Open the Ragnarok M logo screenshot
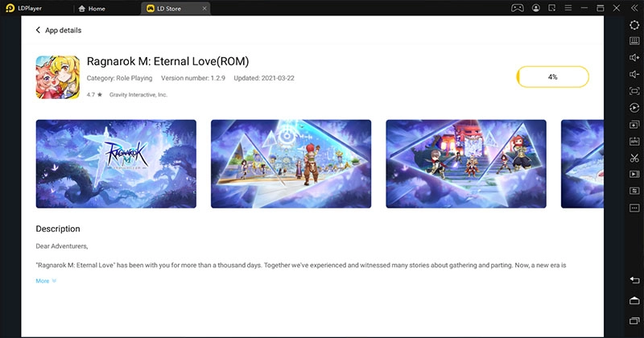The width and height of the screenshot is (644, 338). (x=116, y=164)
